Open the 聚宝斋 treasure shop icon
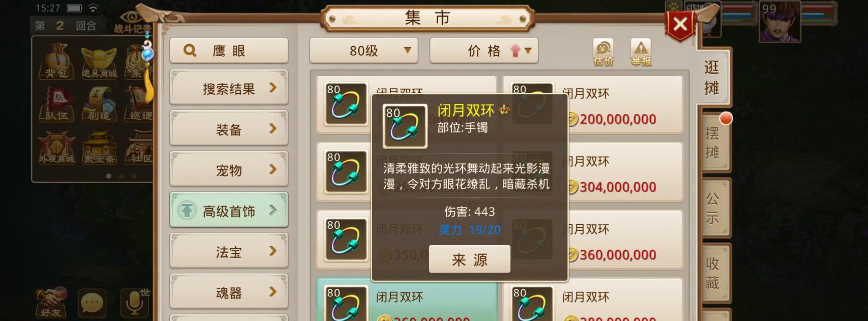The image size is (868, 321). point(99,147)
